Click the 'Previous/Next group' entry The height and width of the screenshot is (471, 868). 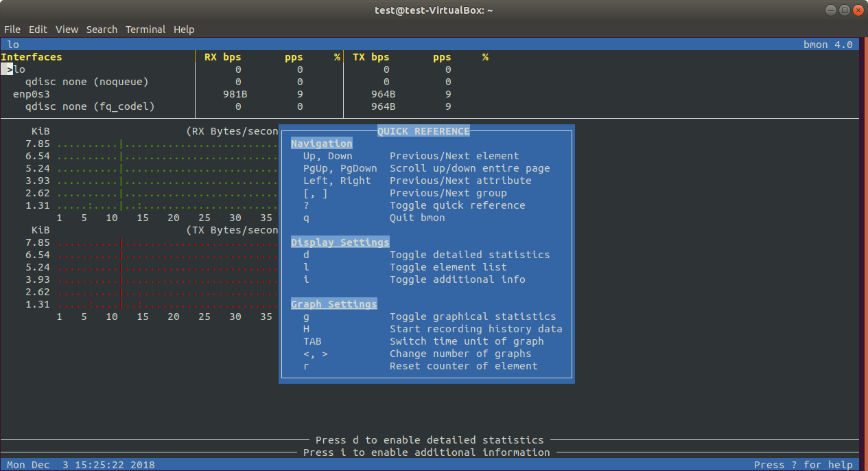click(x=448, y=193)
